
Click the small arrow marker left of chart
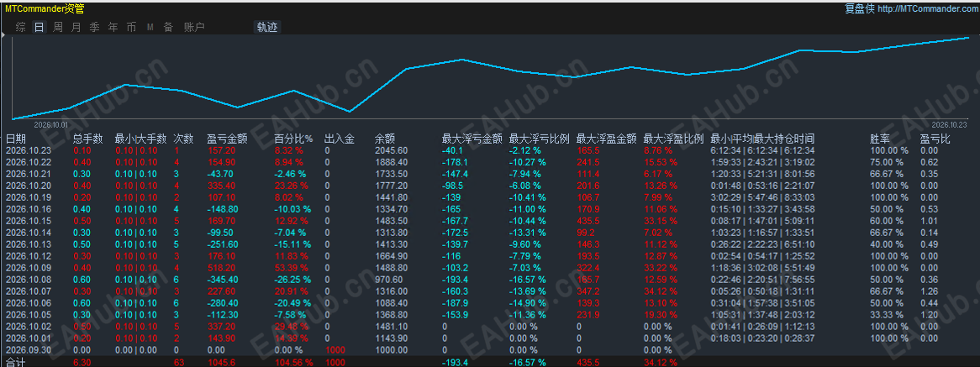point(3,37)
